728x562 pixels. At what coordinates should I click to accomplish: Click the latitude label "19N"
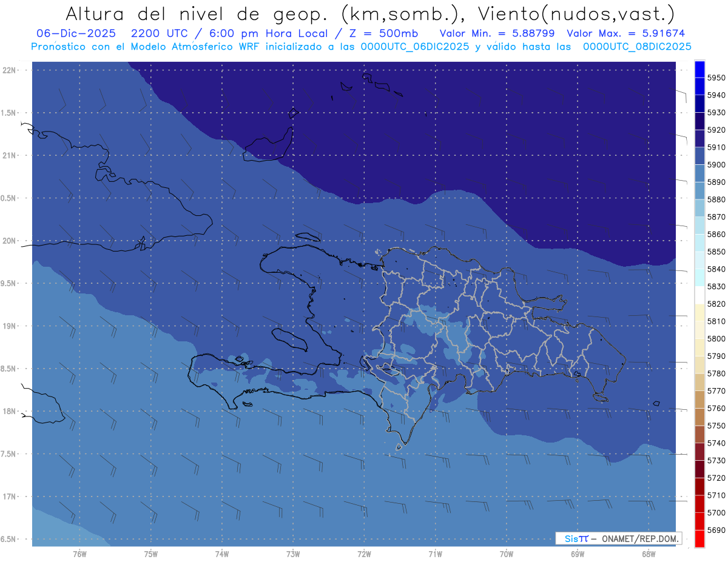(9, 326)
